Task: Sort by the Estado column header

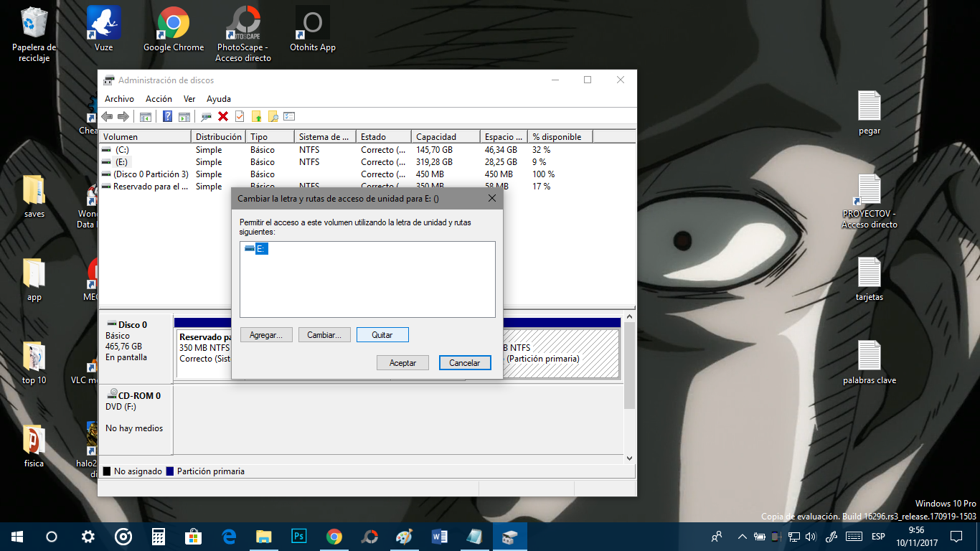Action: [x=384, y=136]
